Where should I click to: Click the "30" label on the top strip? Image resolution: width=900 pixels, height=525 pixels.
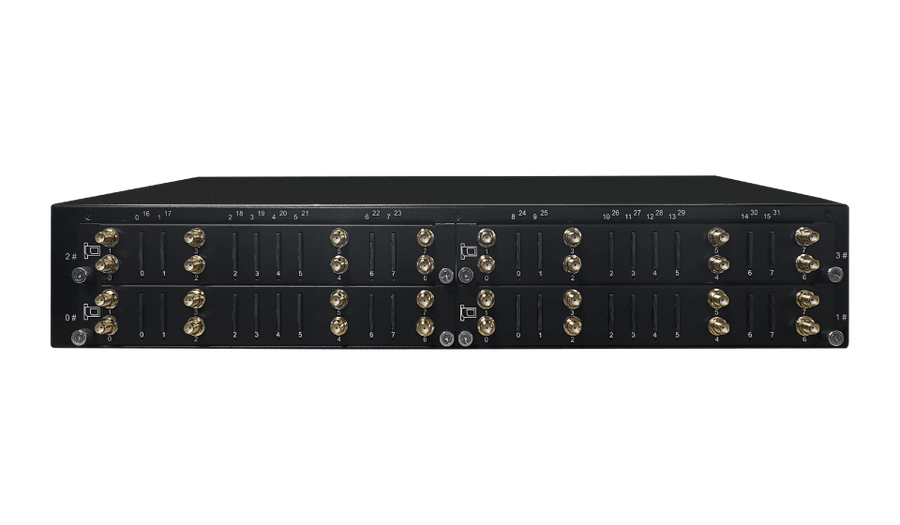pos(754,212)
